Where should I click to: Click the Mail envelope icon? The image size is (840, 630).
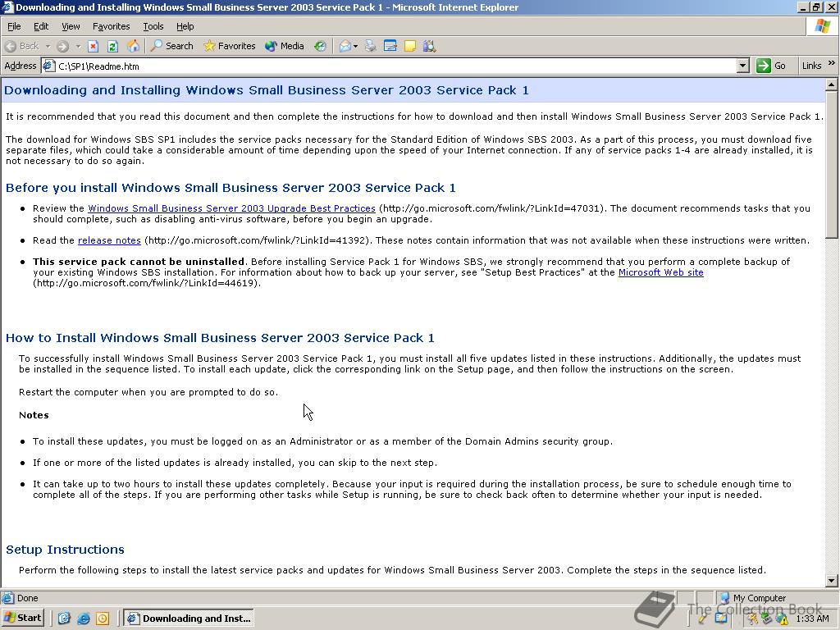pos(345,46)
